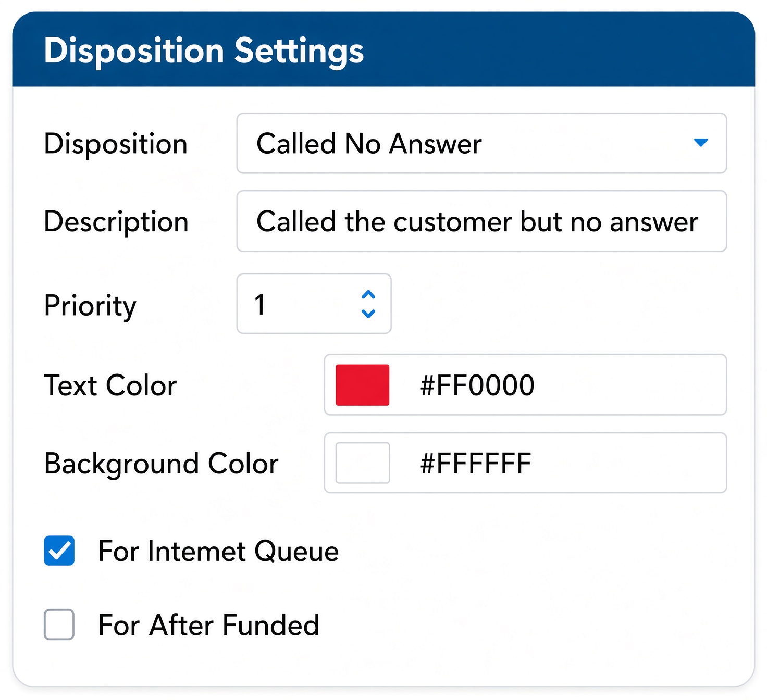This screenshot has width=767, height=700.
Task: Click the Description field label
Action: click(x=116, y=222)
